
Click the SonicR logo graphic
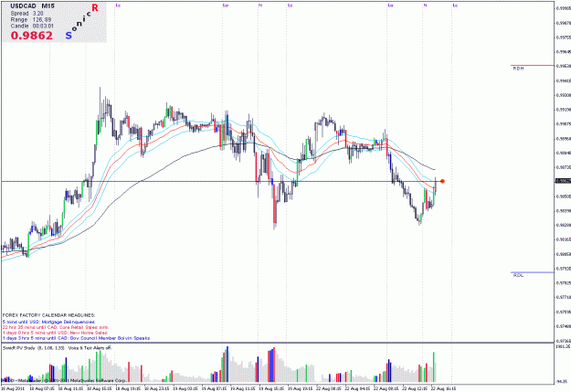pos(82,21)
